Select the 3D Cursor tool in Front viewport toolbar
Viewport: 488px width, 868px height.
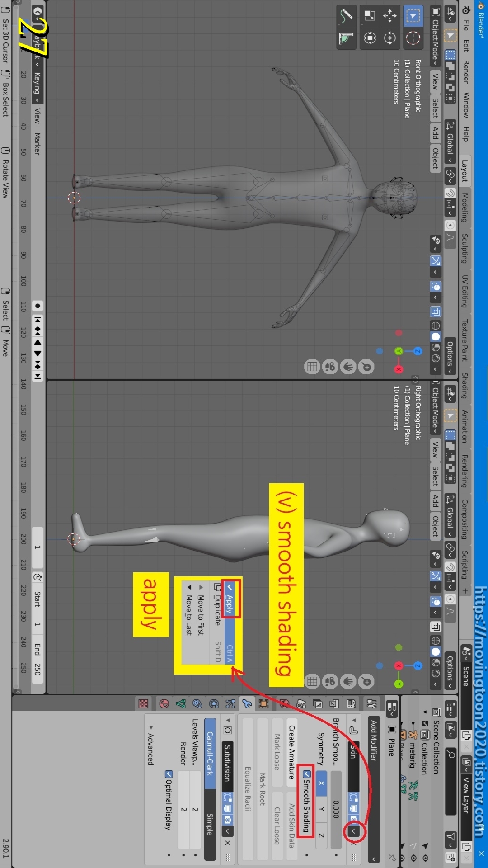[x=413, y=38]
